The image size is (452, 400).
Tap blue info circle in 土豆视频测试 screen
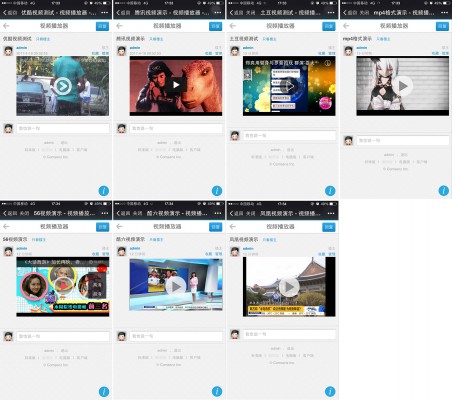click(x=330, y=191)
